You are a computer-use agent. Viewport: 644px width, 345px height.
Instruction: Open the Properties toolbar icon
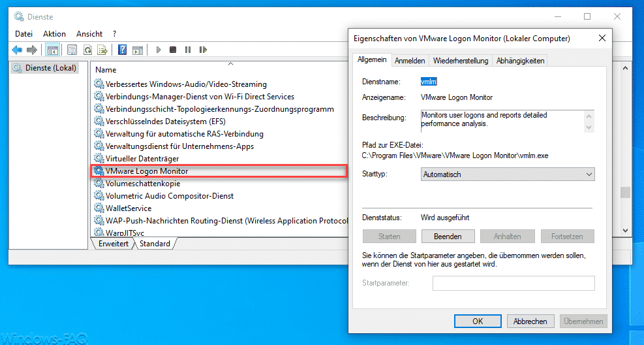(x=72, y=50)
